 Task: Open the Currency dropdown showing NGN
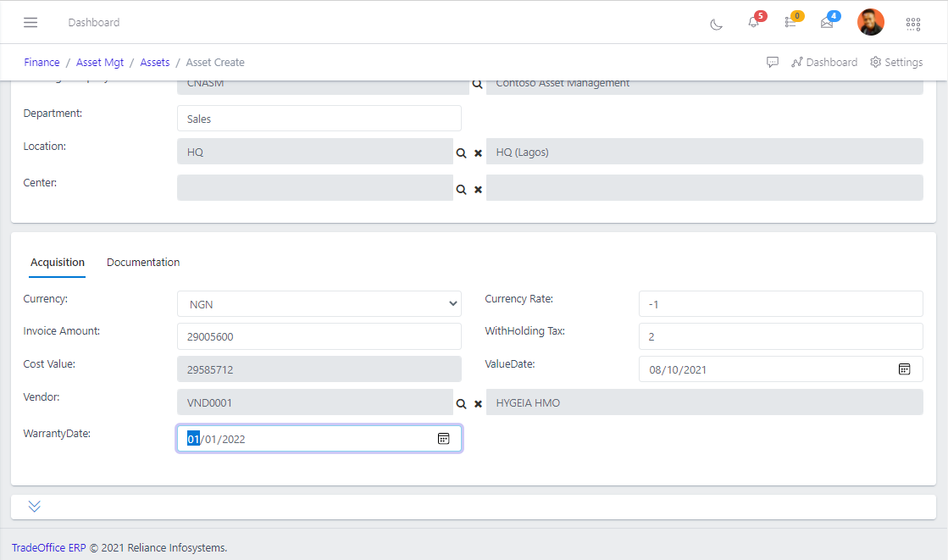point(319,303)
